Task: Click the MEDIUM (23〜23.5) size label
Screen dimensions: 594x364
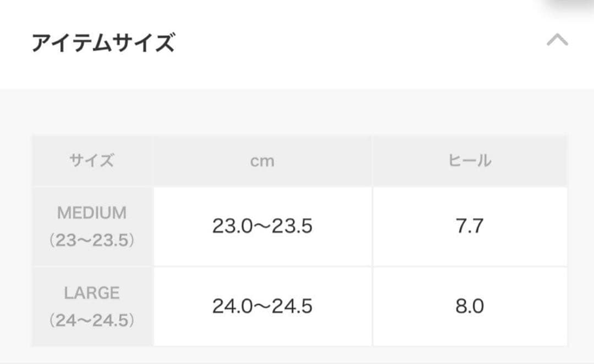Action: click(91, 227)
